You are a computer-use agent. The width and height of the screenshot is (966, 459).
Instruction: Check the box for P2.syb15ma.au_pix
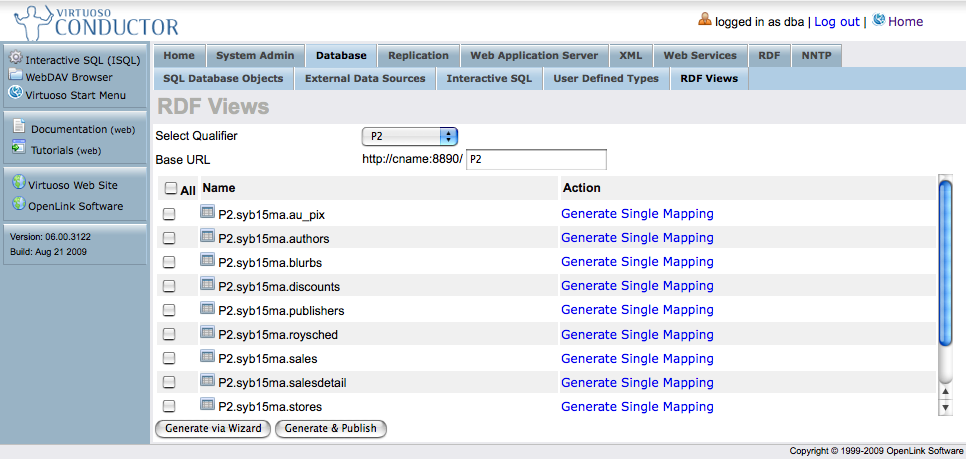click(169, 214)
